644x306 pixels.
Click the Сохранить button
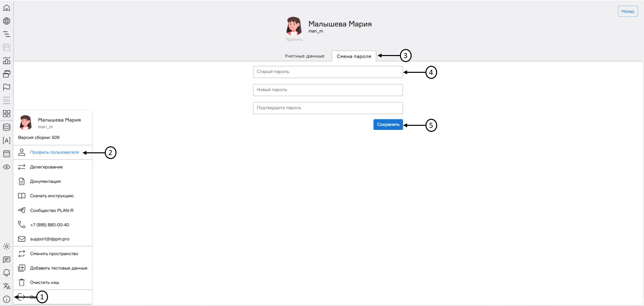tap(388, 124)
